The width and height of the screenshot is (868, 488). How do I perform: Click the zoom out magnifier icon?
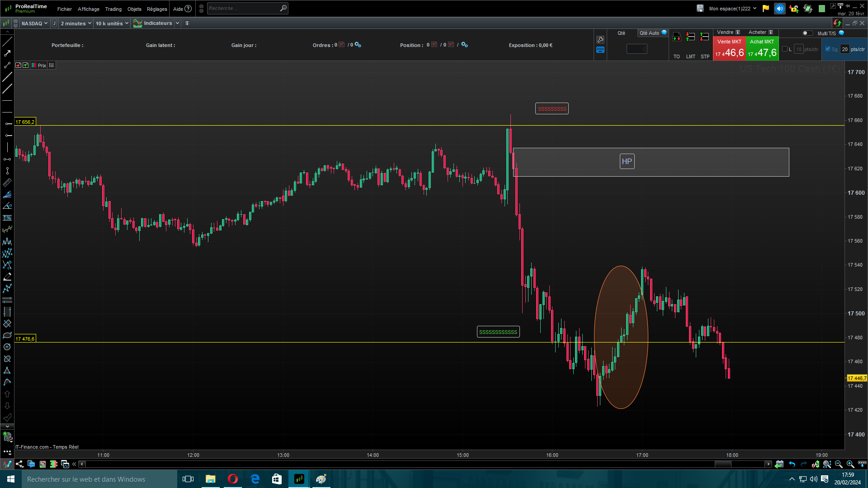[x=839, y=464]
